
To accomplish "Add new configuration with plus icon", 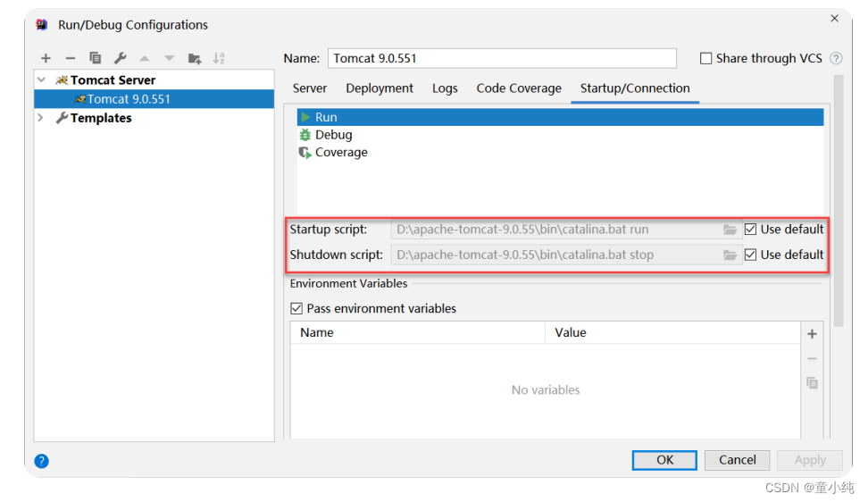I will tap(46, 58).
